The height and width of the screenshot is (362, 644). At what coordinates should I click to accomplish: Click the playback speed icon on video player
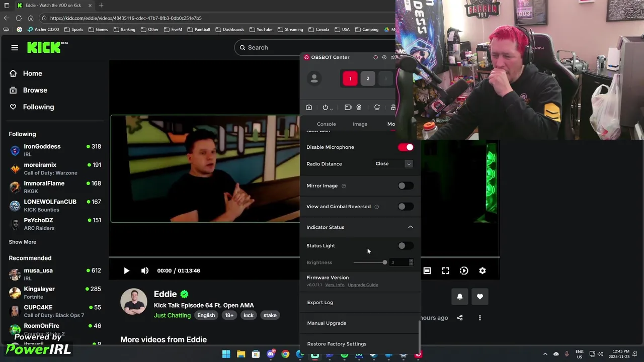click(464, 270)
